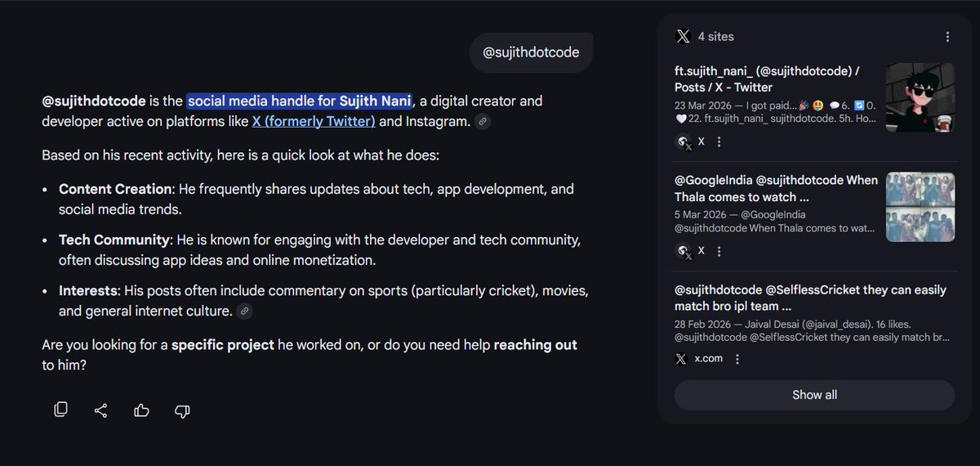Click the bold '@sujithdotcode' at the answer start
Image resolution: width=980 pixels, height=466 pixels.
(x=93, y=101)
